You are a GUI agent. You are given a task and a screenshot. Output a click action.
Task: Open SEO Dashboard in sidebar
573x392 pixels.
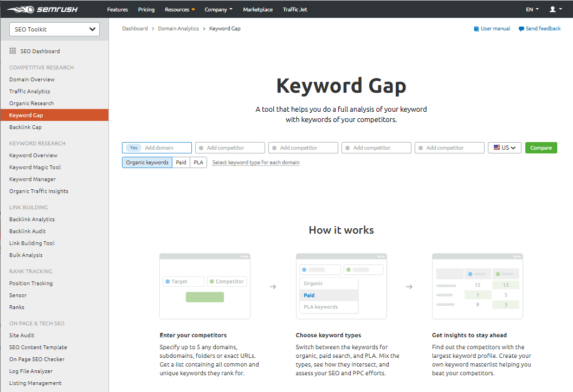[x=40, y=51]
